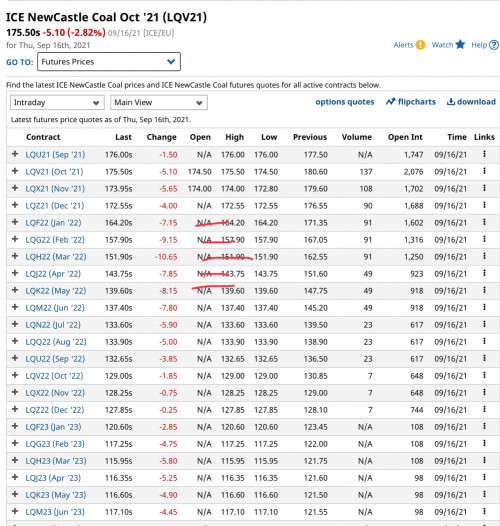Screen dimensions: 500x526
Task: Open LQQ22 (Aug '22) contract link
Action: [x=56, y=342]
